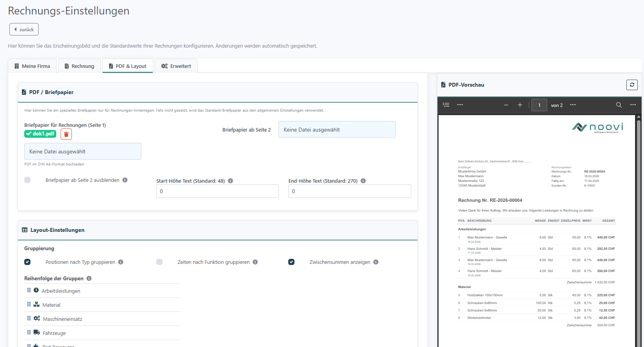This screenshot has height=347, width=644.
Task: Click the dok1.pdf file badge
Action: point(40,134)
